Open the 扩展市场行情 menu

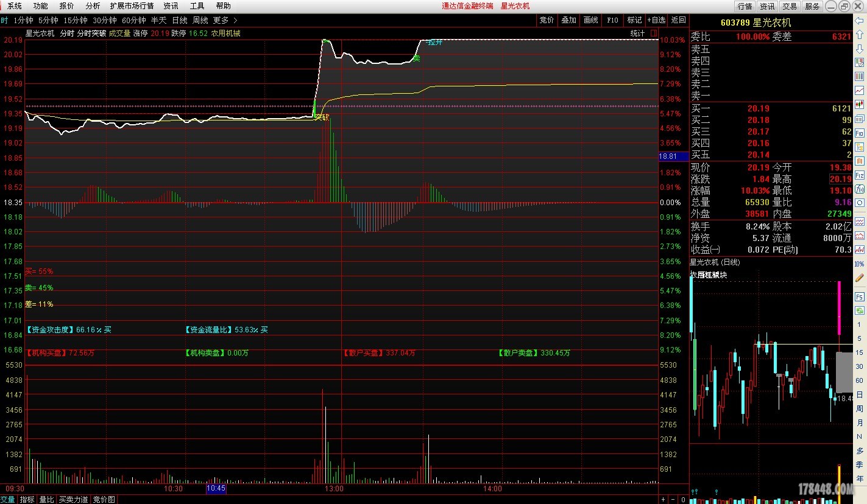(132, 6)
